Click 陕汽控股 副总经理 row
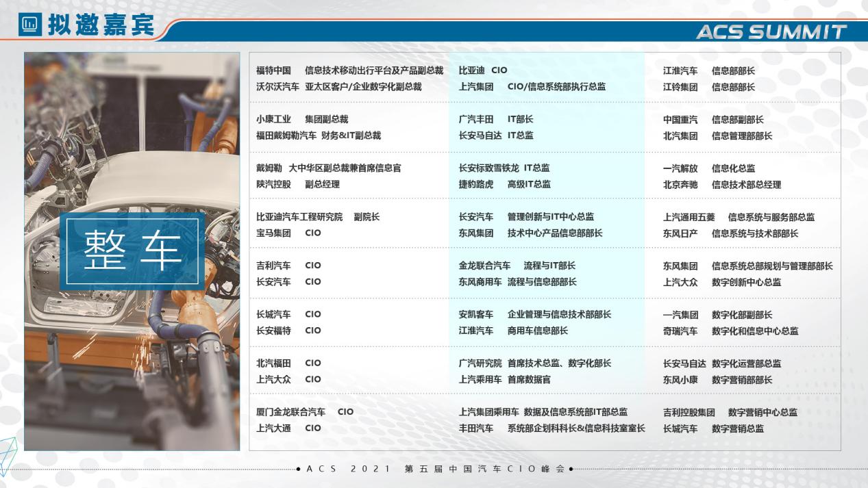The height and width of the screenshot is (488, 868). 298,184
